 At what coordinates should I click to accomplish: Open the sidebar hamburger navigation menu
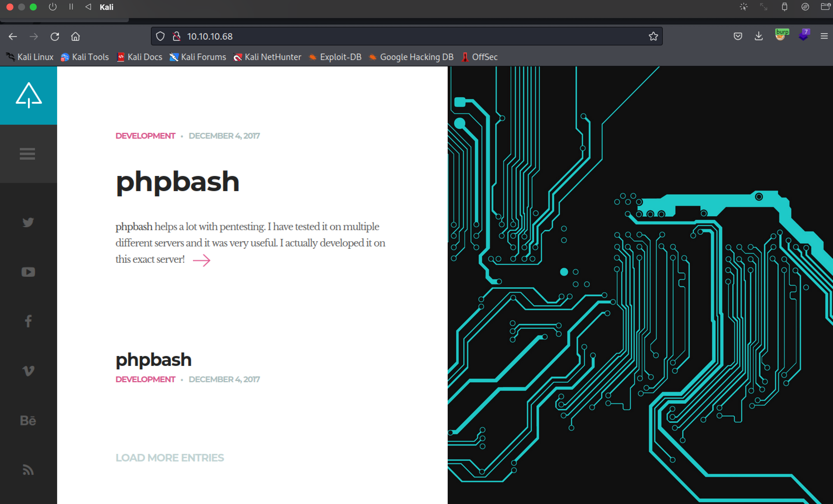click(27, 154)
